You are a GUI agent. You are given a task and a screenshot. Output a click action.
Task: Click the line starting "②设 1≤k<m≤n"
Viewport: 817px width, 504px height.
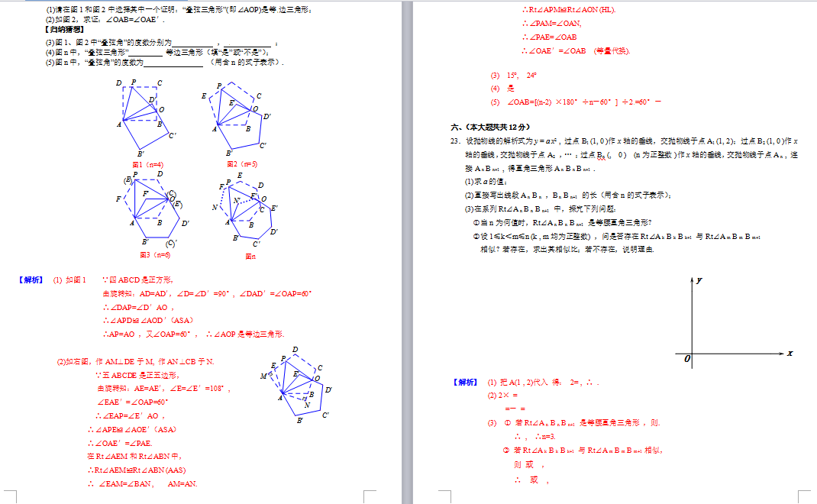pyautogui.click(x=617, y=237)
